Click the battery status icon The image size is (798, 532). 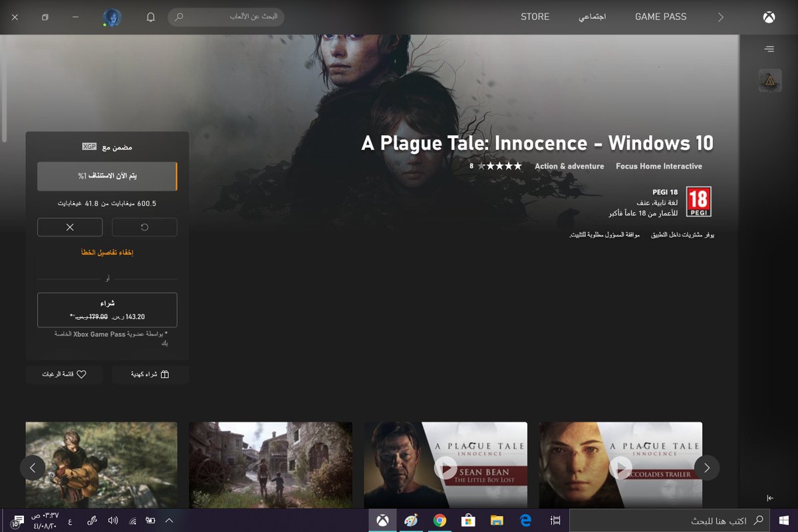pos(150,521)
